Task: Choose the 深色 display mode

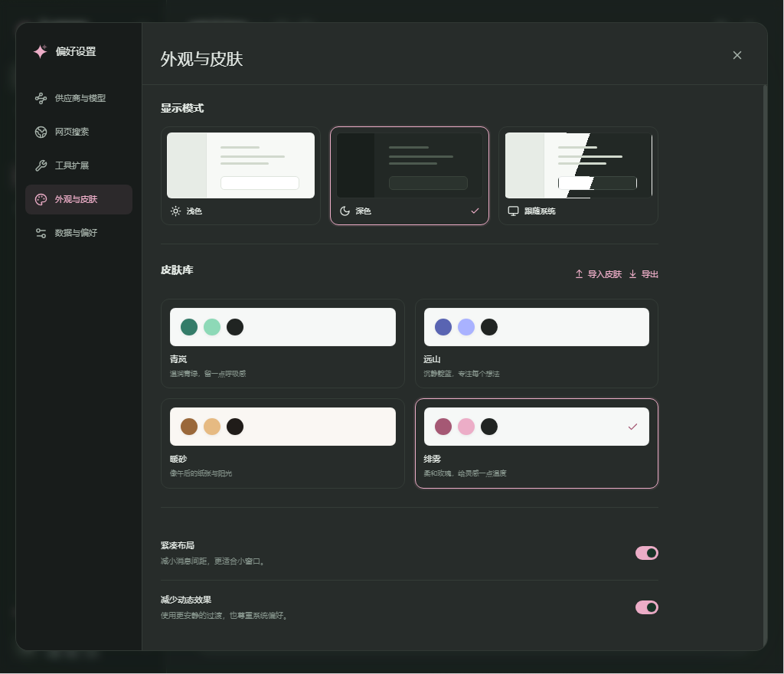Action: (x=410, y=176)
